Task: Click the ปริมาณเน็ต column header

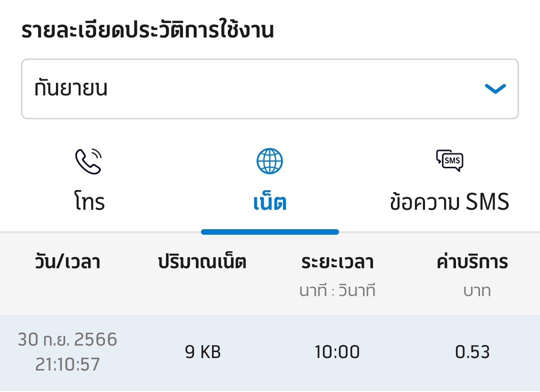Action: pyautogui.click(x=202, y=262)
